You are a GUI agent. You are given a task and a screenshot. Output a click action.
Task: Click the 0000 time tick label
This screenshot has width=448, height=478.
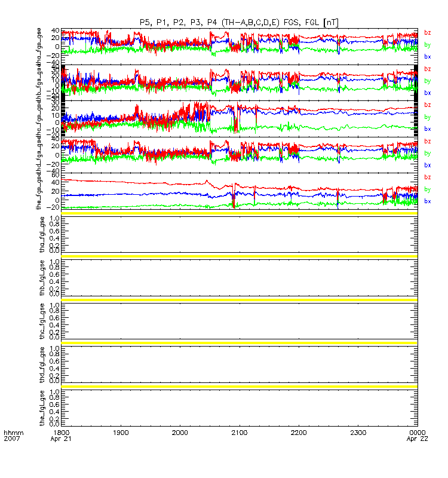coord(418,433)
